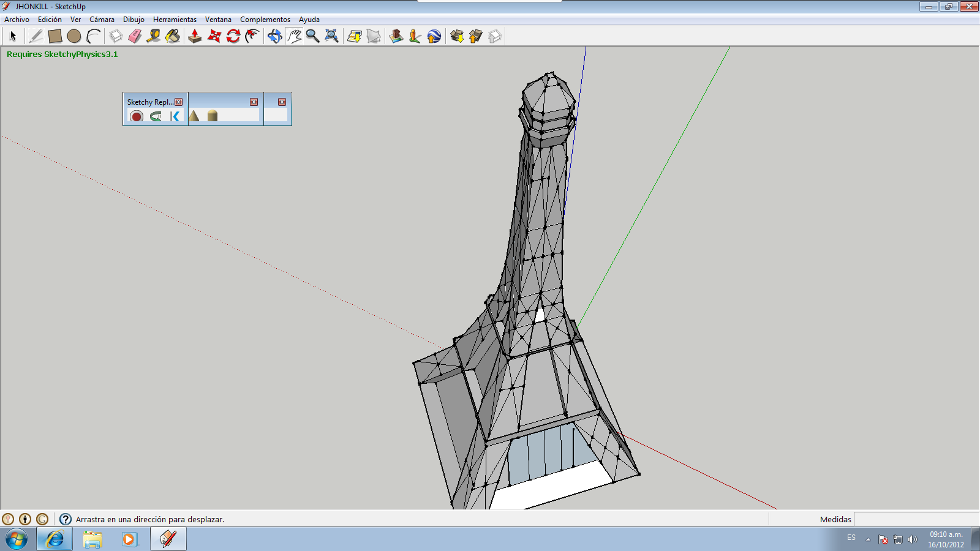Image resolution: width=980 pixels, height=551 pixels.
Task: Launch Internet Explorer from taskbar
Action: [x=55, y=539]
